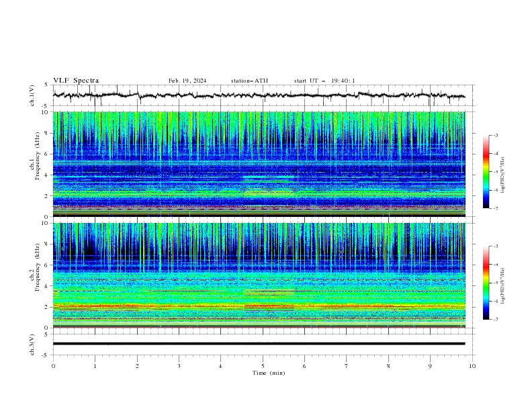This screenshot has width=532, height=411.
Task: Click the "ch.1 Frequency (kHz)" axis label
Action: [35, 156]
